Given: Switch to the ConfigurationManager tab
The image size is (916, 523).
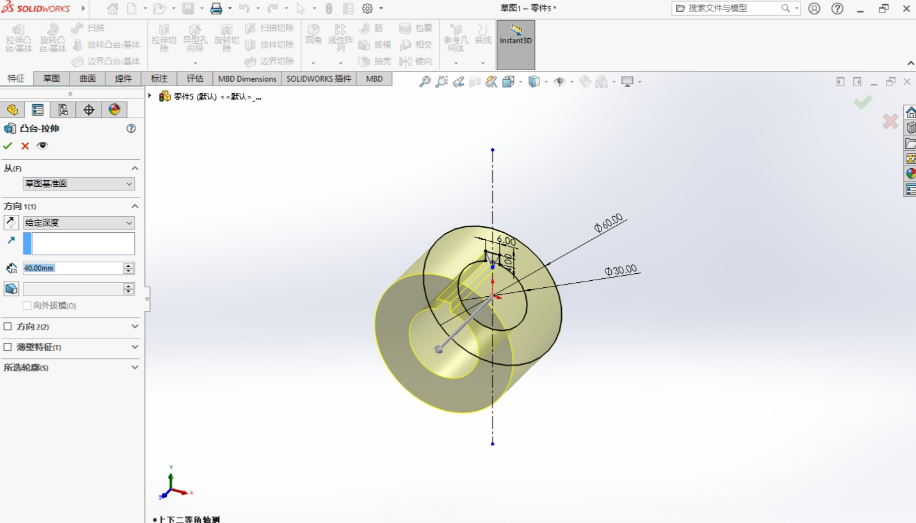Looking at the screenshot, I should click(x=63, y=110).
